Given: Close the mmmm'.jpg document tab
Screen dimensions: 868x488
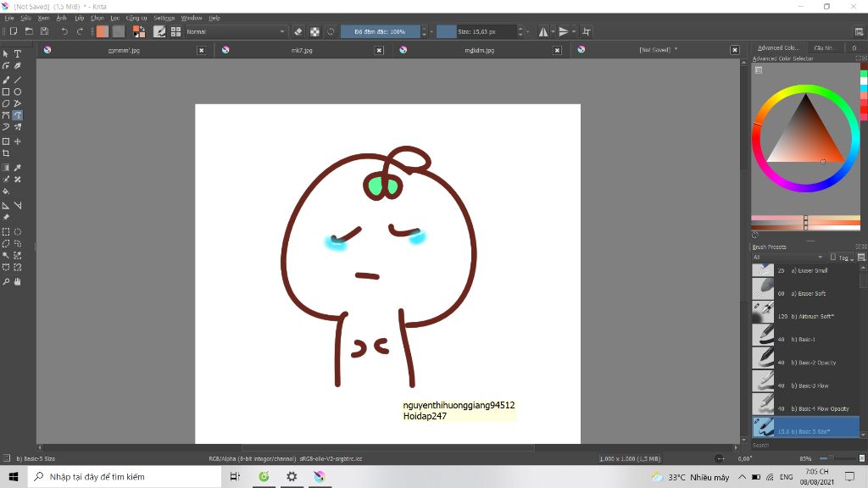Looking at the screenshot, I should coord(202,50).
